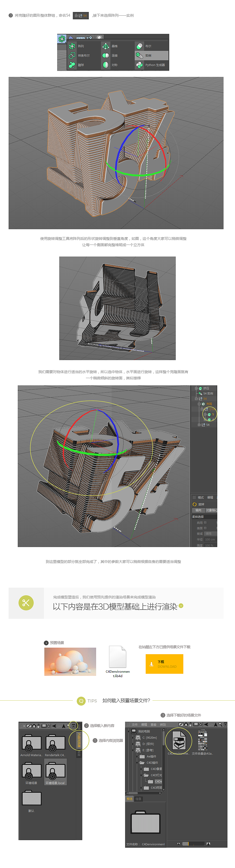Viewport: 235px width, 868px height.
Task: Expand the extrude object named 5
Action: (205, 415)
